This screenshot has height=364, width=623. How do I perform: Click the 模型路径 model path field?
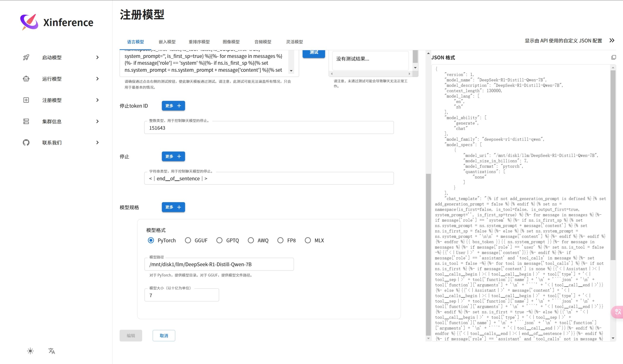click(x=219, y=264)
